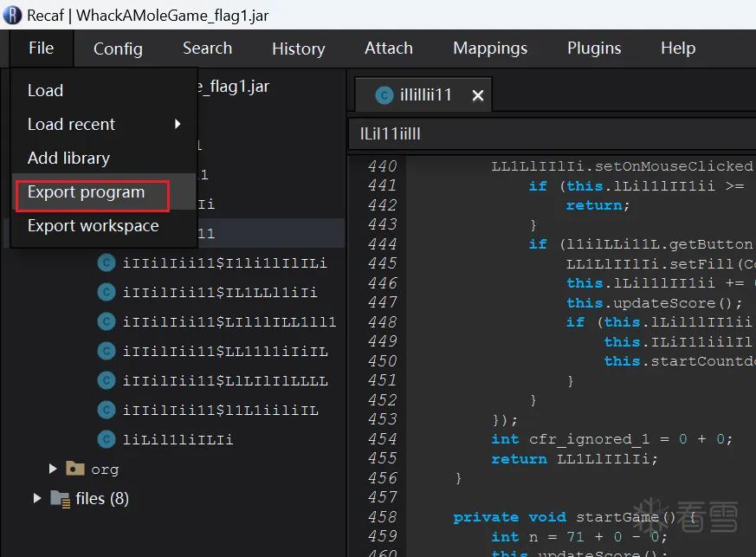Select Export workspace menu entry
Screen dimensions: 756x557
pos(93,226)
